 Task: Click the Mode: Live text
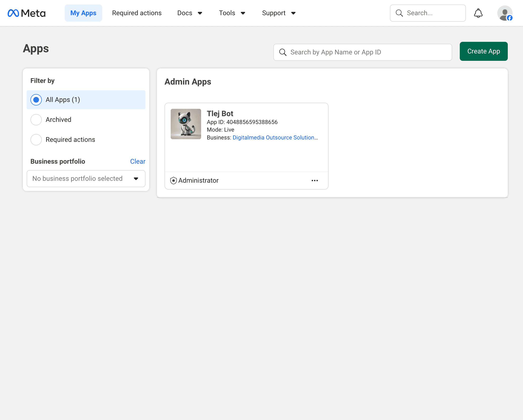221,130
